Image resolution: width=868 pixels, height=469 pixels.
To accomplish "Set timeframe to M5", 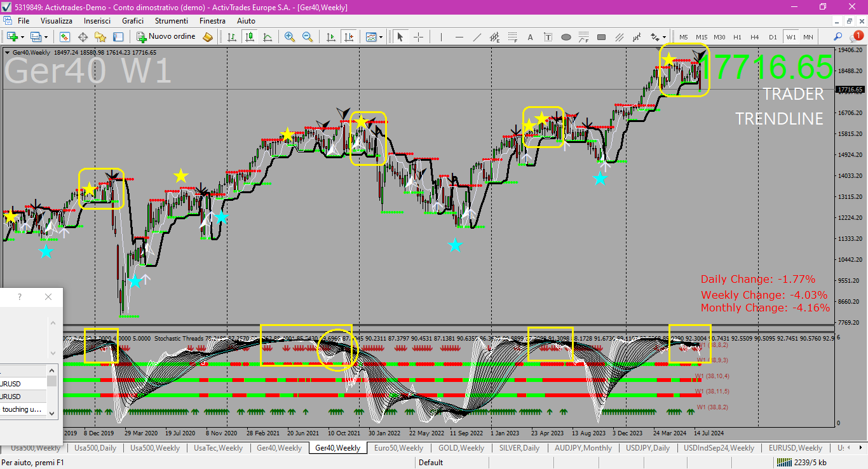I will [x=684, y=37].
